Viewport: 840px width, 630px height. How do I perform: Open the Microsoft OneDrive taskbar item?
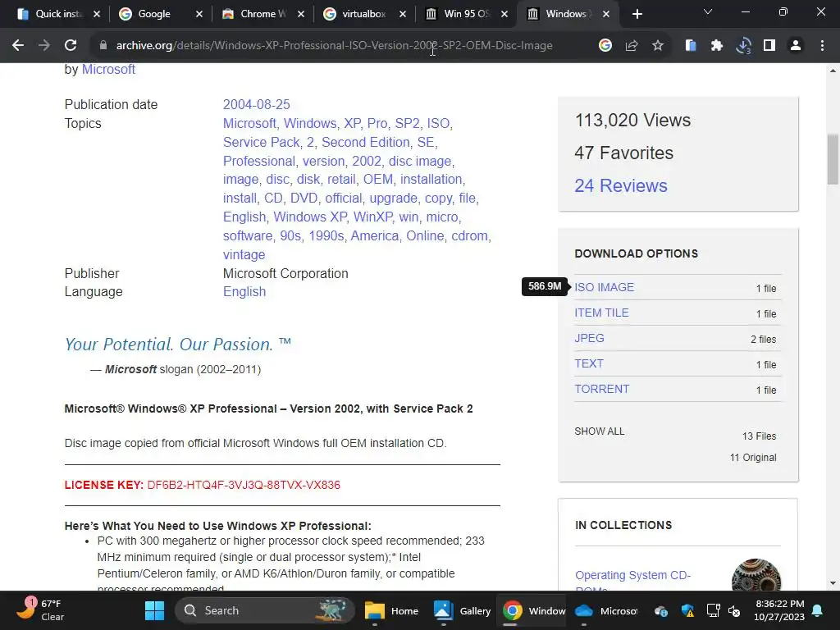[x=606, y=610]
